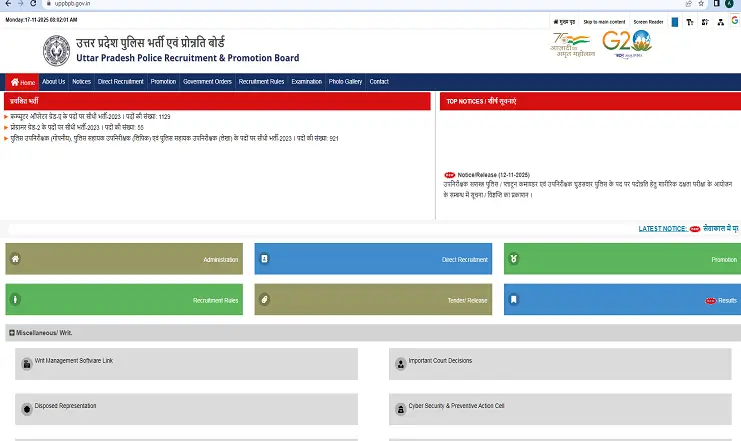Click the browser forward arrow
The width and height of the screenshot is (741, 441).
pos(20,3)
